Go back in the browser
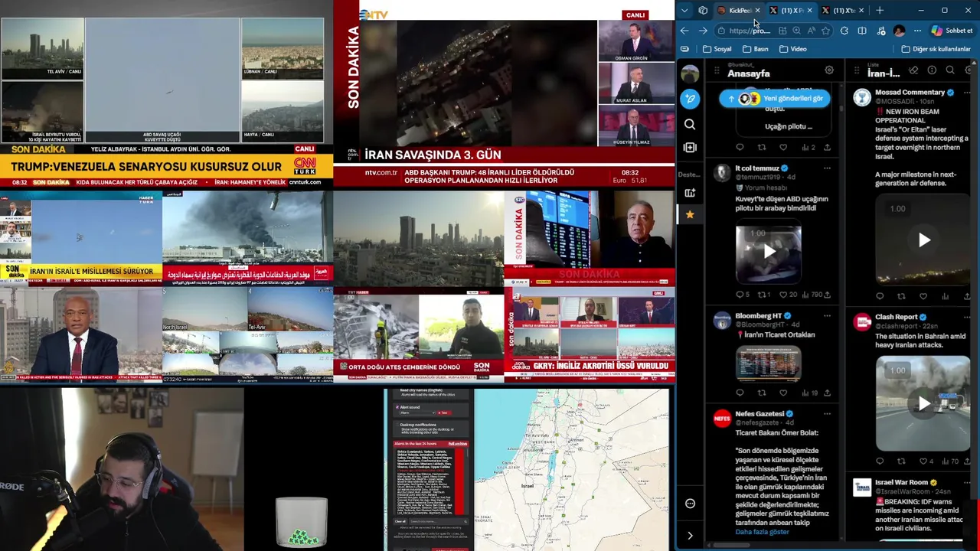Viewport: 980px width, 551px height. 684,31
